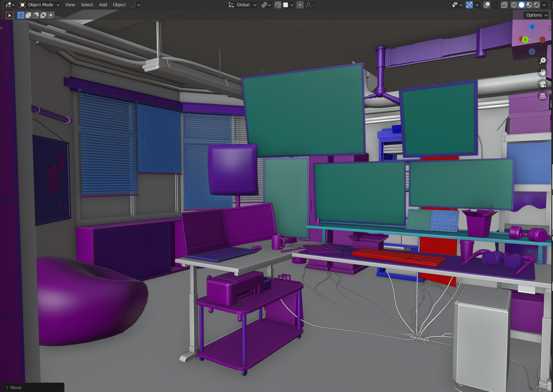Open the shading options dropdown
The image size is (553, 392).
(x=544, y=5)
